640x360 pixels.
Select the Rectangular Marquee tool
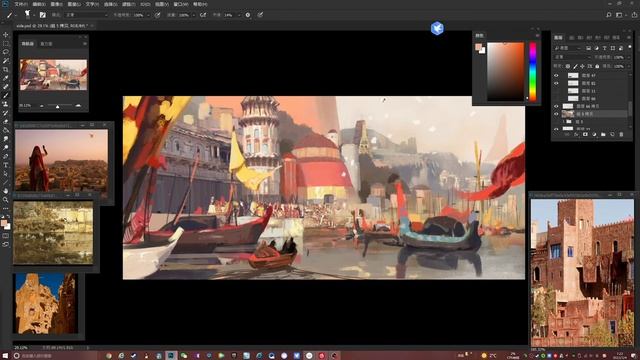(6, 43)
